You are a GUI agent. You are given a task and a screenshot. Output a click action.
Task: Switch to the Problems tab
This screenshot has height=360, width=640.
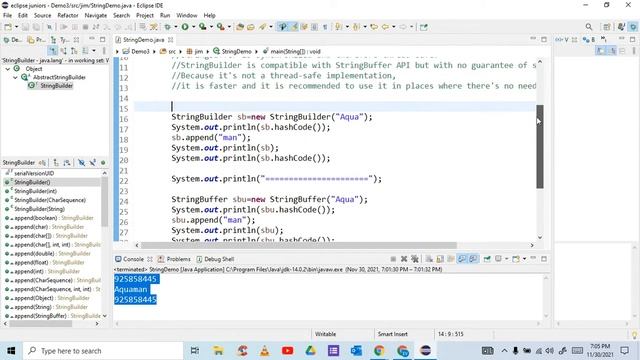175,259
